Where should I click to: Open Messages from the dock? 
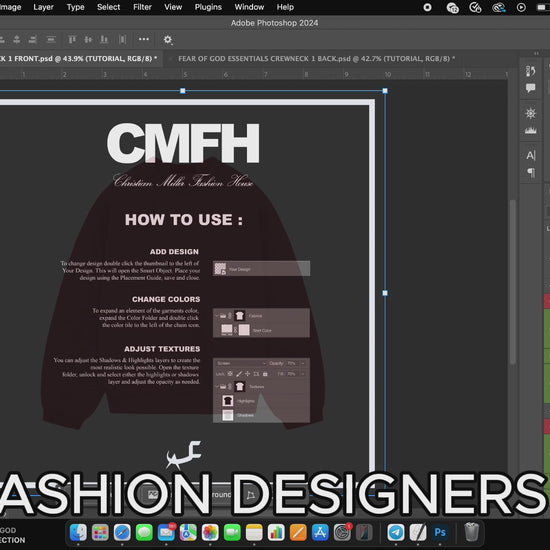click(144, 532)
